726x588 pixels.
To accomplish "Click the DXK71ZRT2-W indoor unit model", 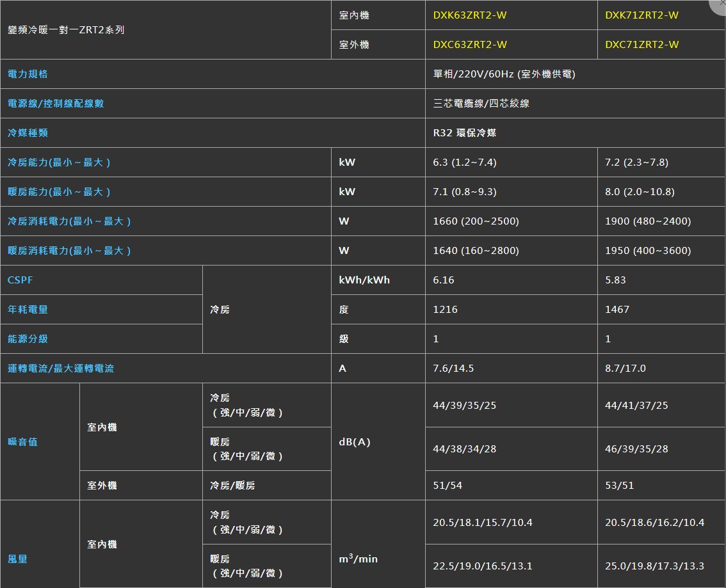I will coord(641,15).
